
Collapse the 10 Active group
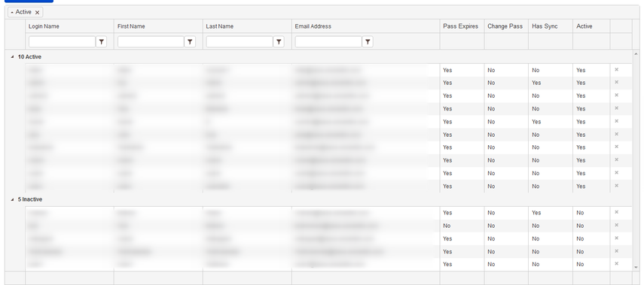12,57
